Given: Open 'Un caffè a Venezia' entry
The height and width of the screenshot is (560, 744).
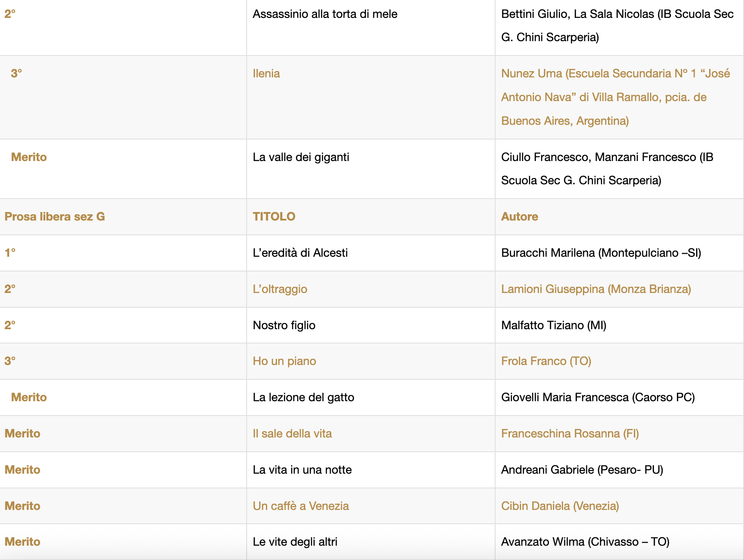Looking at the screenshot, I should (300, 506).
